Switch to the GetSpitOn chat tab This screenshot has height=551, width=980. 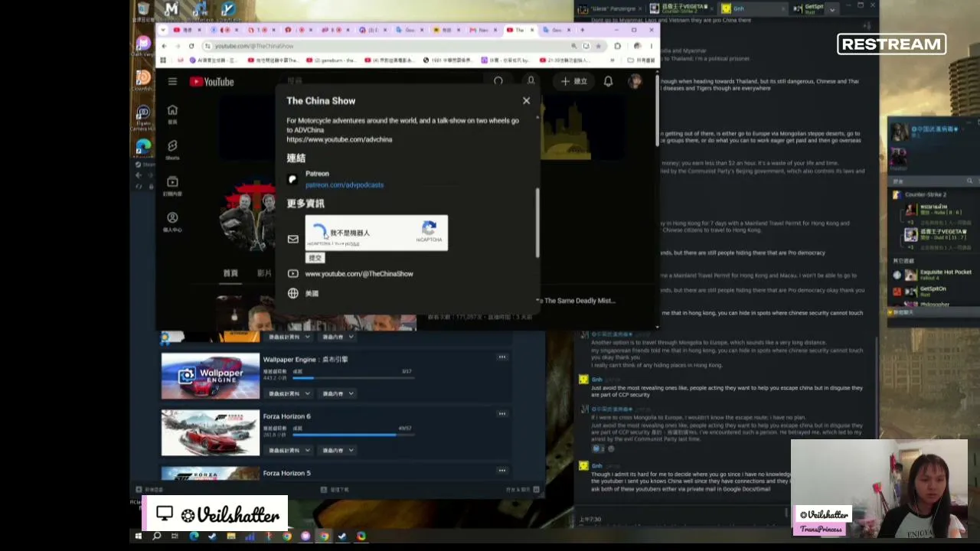coord(808,8)
